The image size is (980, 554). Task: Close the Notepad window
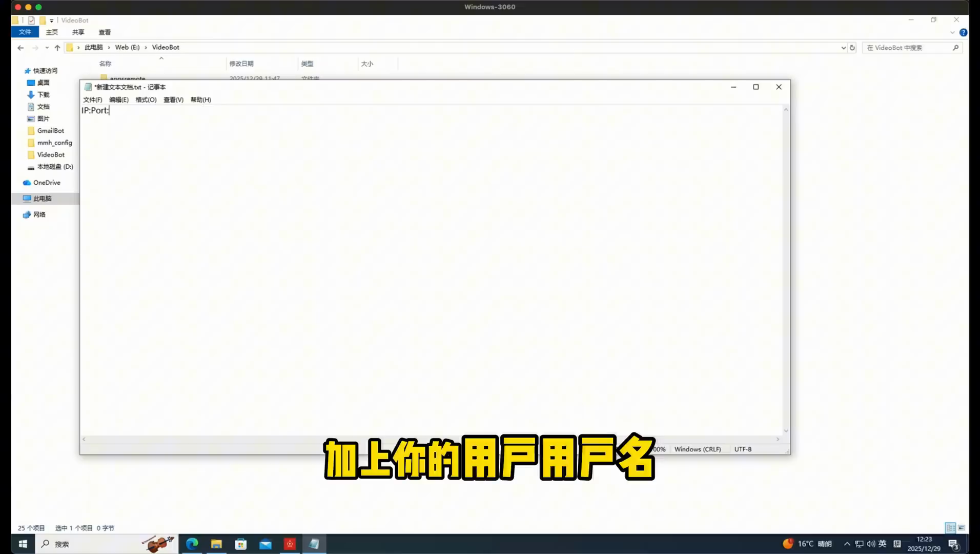pos(779,87)
